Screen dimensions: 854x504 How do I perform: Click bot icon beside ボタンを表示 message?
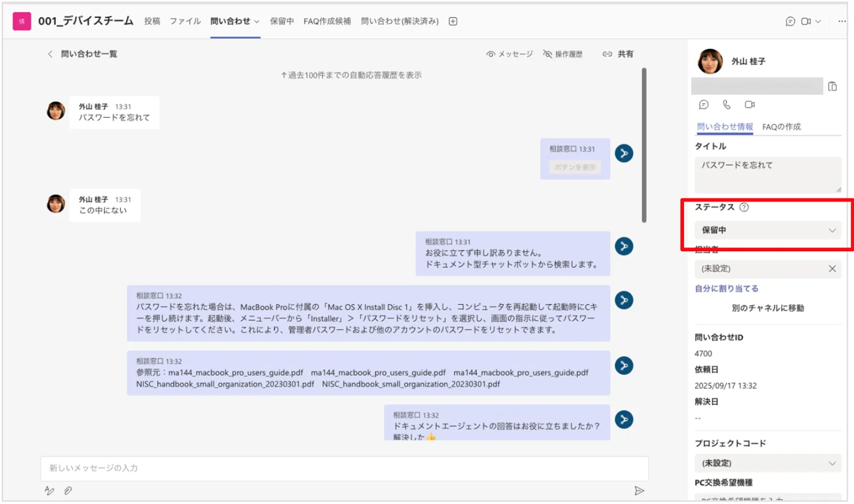pyautogui.click(x=624, y=154)
